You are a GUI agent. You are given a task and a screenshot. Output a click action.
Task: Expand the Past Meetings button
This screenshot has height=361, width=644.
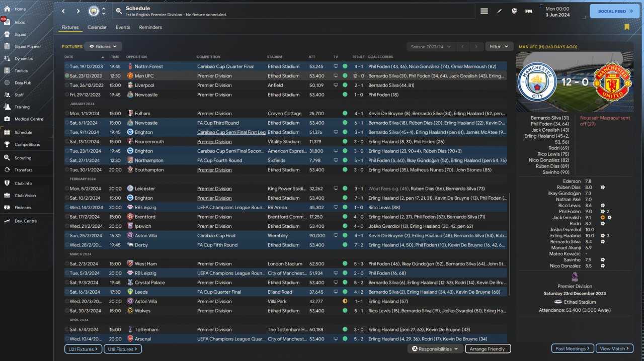[573, 349]
